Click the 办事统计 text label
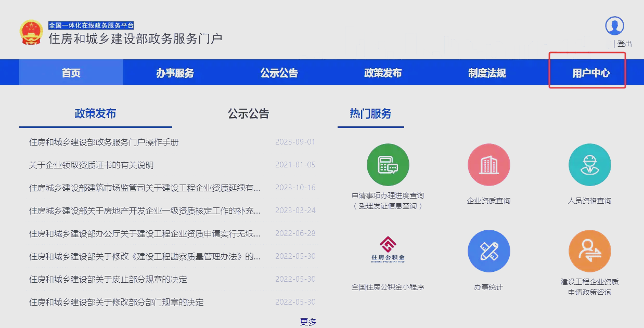Screen dimensions: 644x328 [488, 287]
